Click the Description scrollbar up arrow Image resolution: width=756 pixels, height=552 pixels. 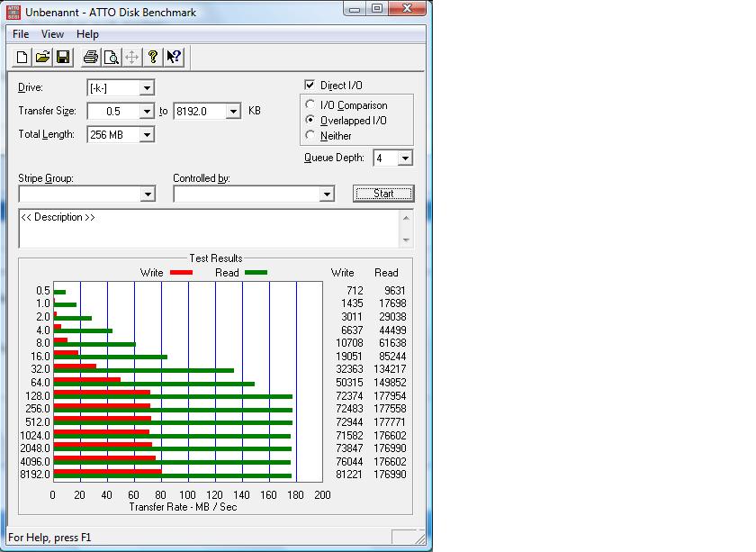406,218
